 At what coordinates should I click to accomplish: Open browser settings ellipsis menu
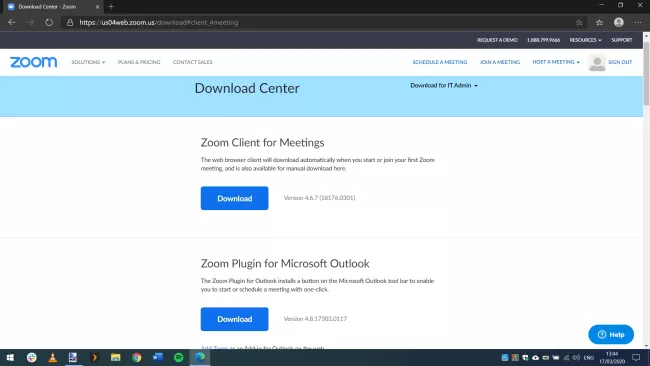[x=638, y=22]
